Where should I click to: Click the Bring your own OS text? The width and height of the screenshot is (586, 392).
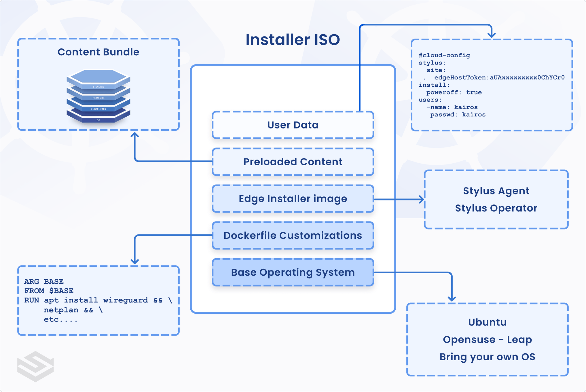tap(487, 357)
